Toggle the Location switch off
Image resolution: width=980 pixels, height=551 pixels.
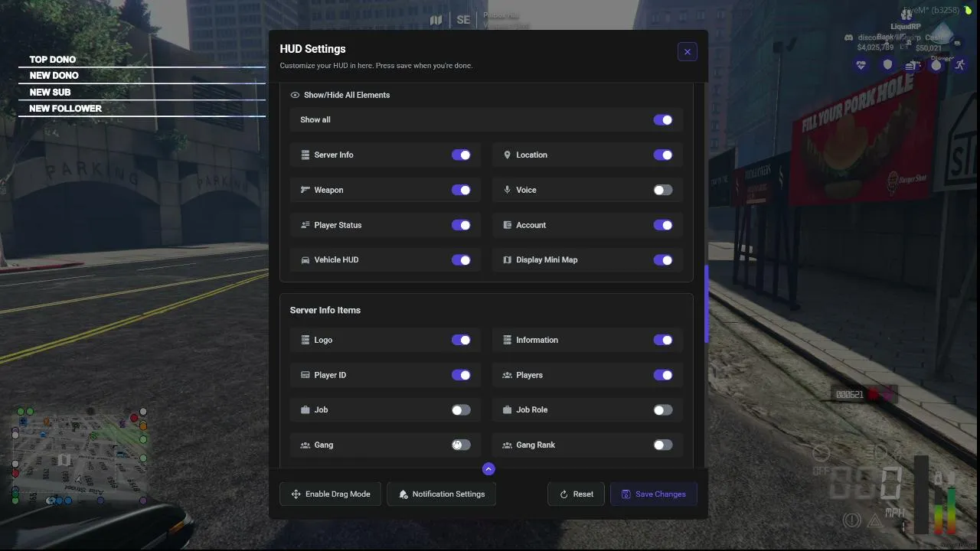pyautogui.click(x=663, y=155)
